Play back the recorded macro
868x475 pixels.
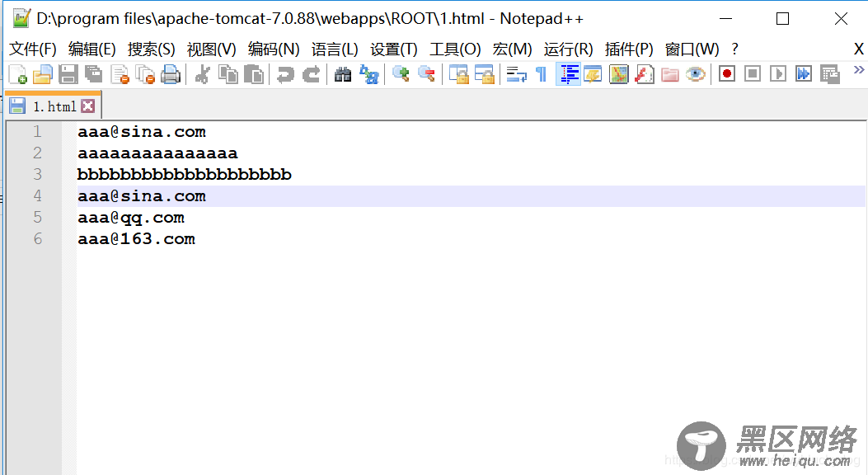[778, 74]
